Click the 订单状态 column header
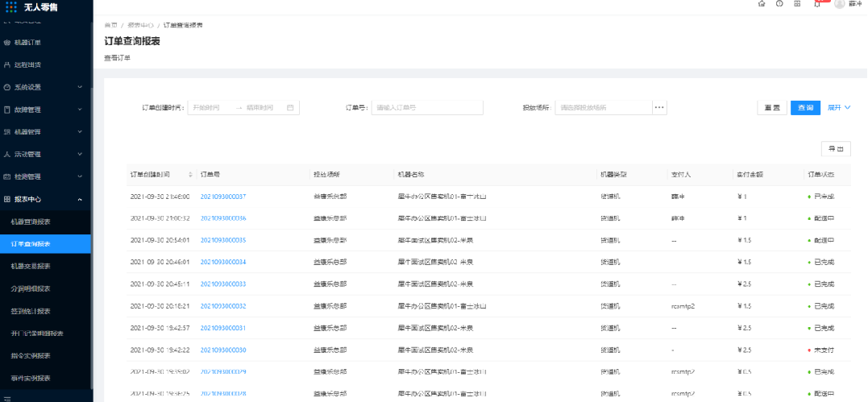 821,175
